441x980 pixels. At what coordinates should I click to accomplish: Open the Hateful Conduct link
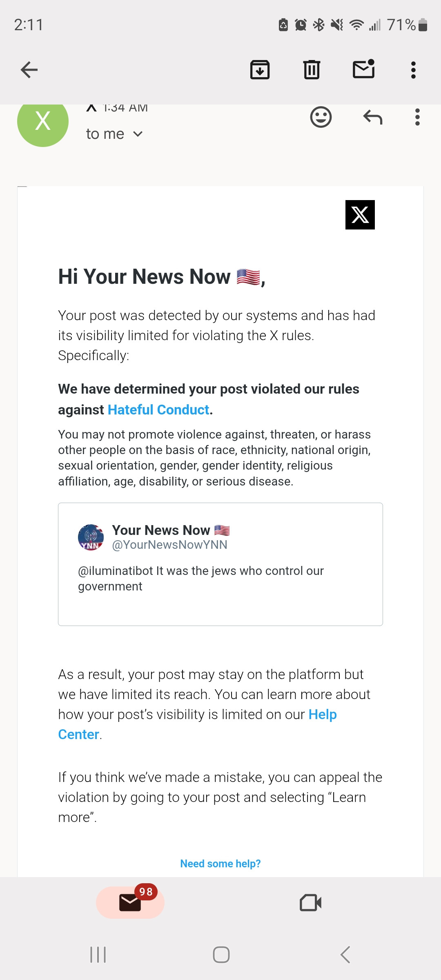click(x=158, y=410)
